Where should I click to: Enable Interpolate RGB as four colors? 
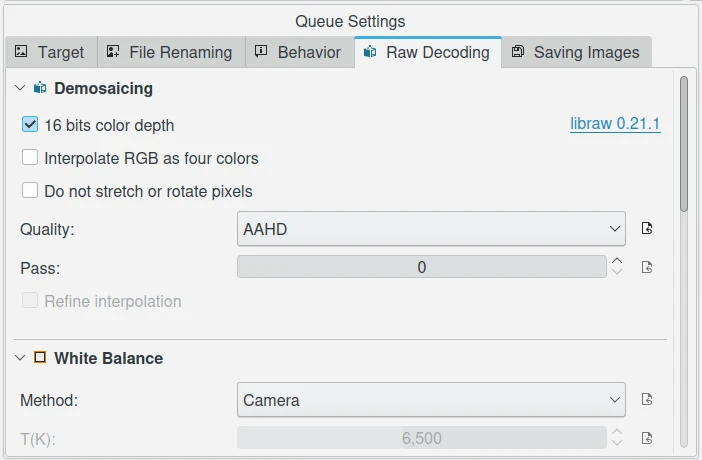(30, 158)
